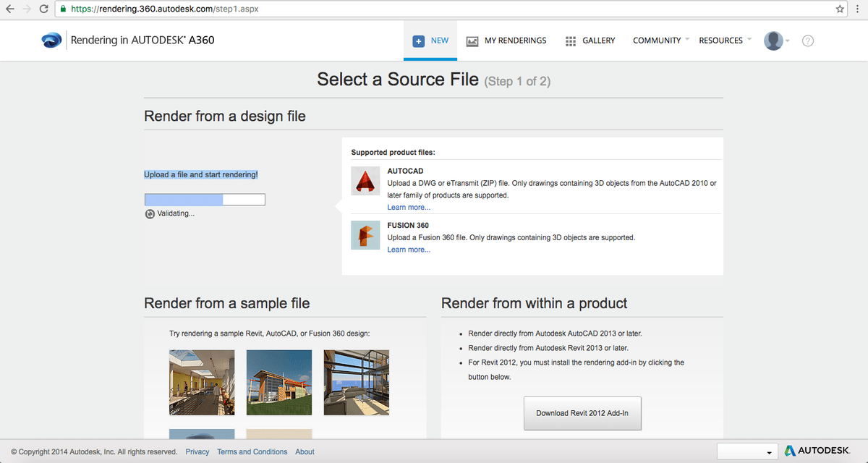
Task: Click the FUSION 360 product name text
Action: point(408,226)
